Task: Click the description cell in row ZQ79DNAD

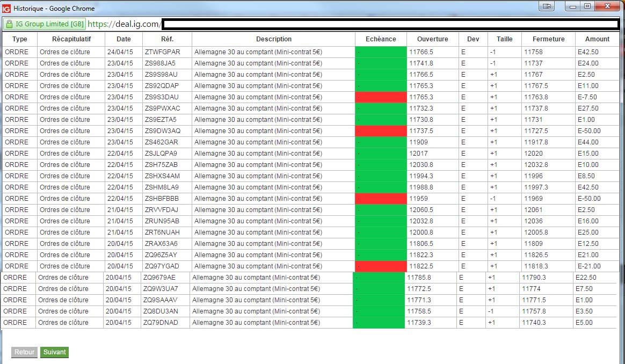Action: [256, 323]
